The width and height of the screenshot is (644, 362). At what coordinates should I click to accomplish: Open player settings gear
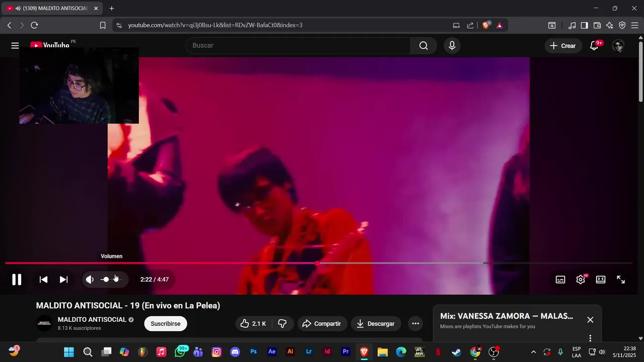pos(581,280)
